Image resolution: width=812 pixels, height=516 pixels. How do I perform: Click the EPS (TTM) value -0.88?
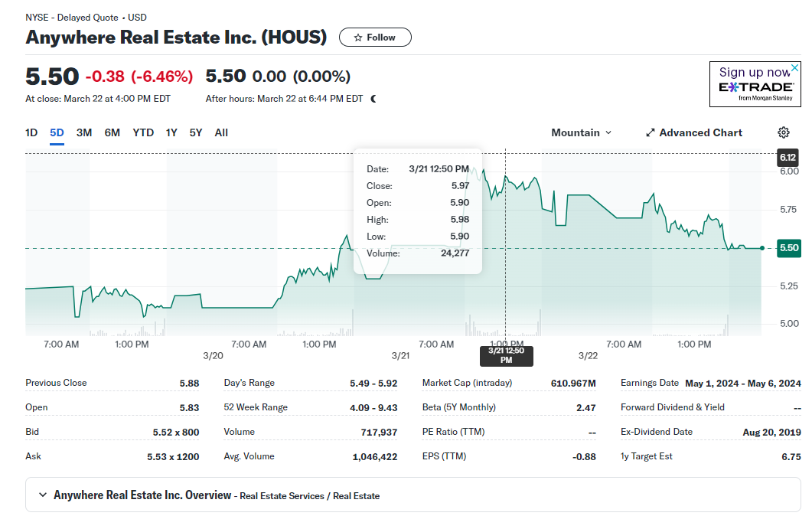coord(584,457)
